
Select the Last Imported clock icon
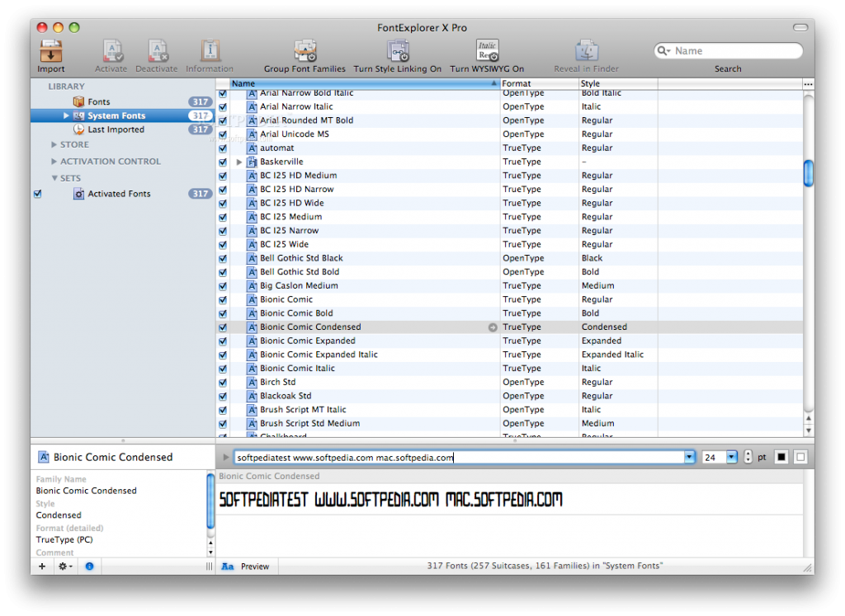(78, 129)
